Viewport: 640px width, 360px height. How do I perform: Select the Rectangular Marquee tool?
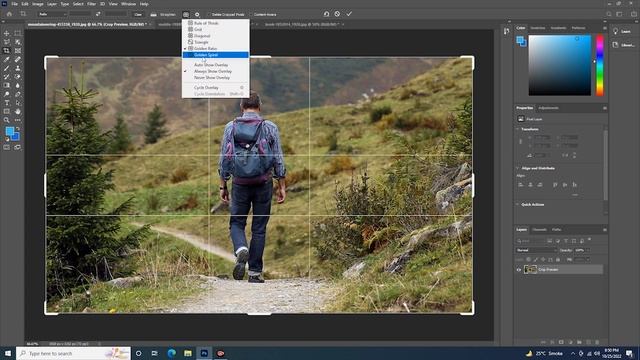pos(18,33)
